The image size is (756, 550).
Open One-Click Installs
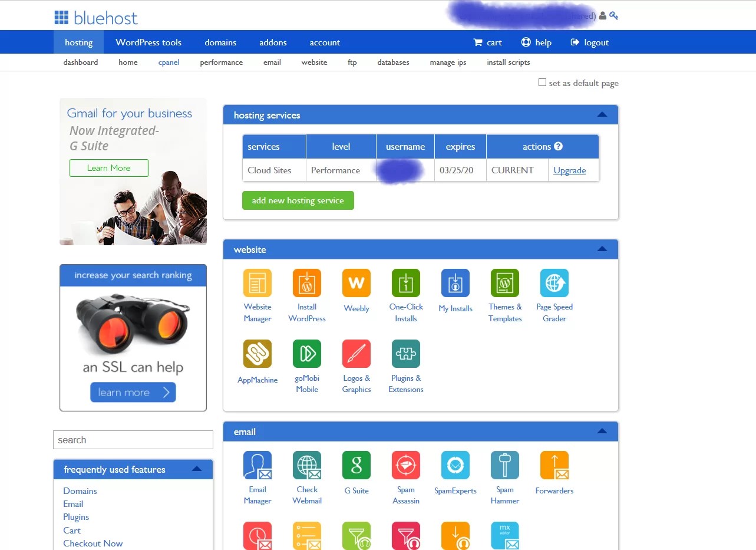406,283
